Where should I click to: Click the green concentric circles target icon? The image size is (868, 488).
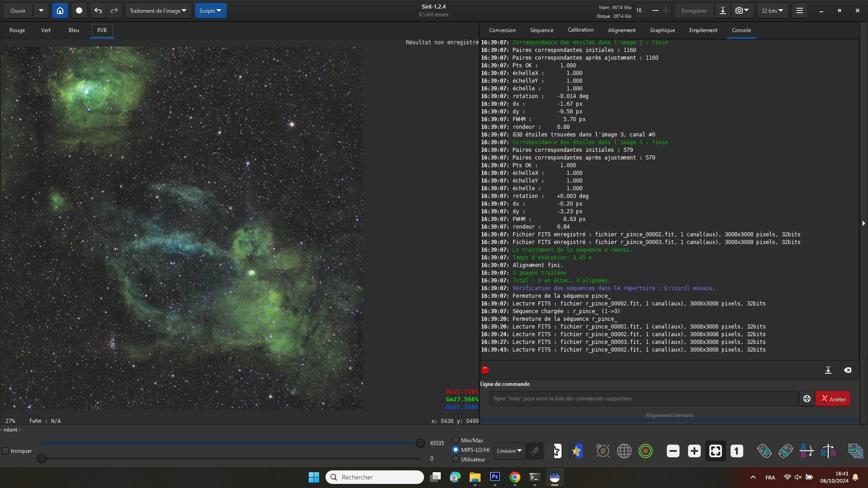[x=646, y=451]
